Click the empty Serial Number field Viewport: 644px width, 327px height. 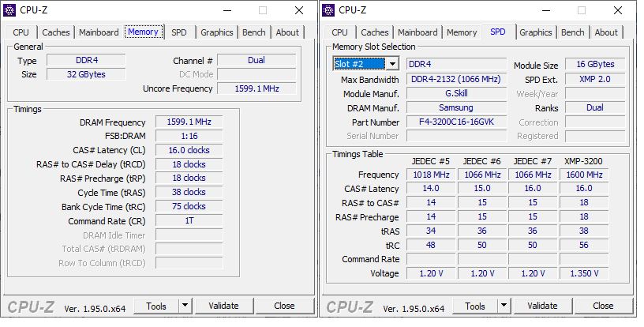(x=456, y=136)
